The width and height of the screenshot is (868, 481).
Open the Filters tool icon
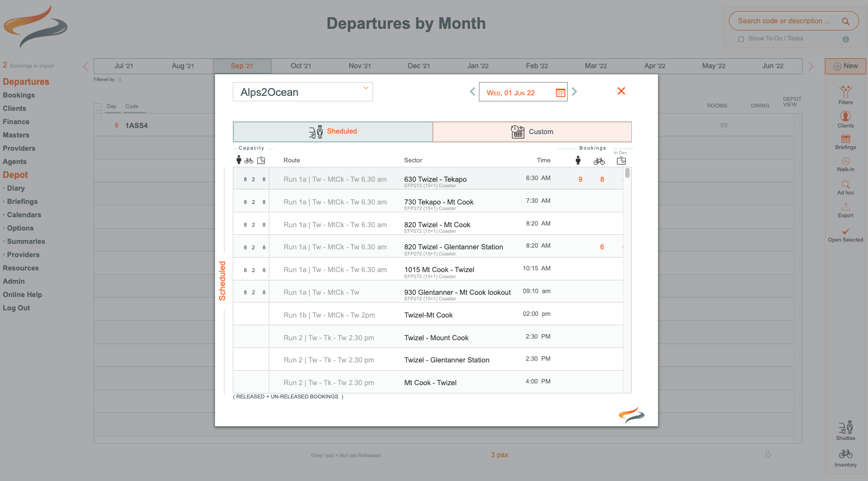point(845,91)
